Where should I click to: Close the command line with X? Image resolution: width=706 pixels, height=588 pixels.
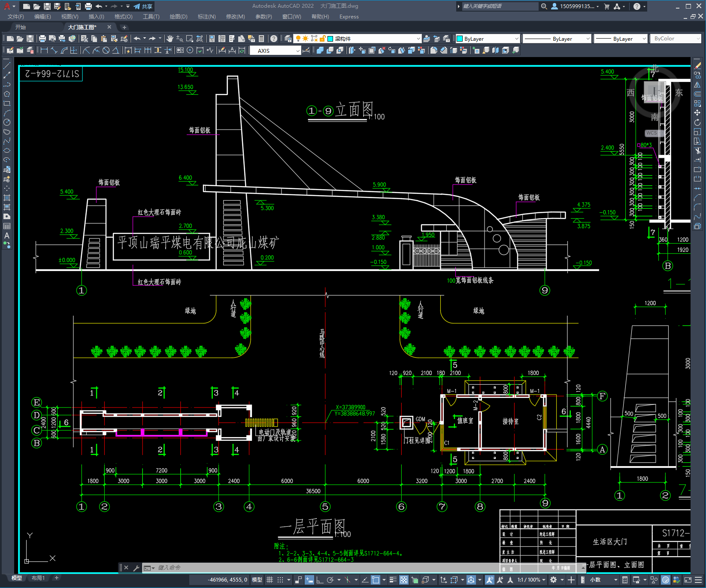point(126,567)
